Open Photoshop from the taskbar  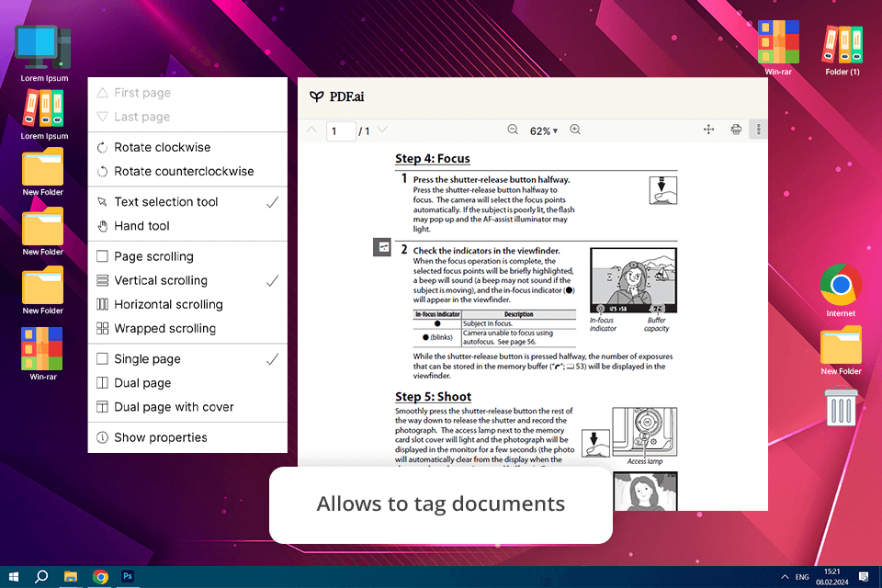click(x=128, y=576)
